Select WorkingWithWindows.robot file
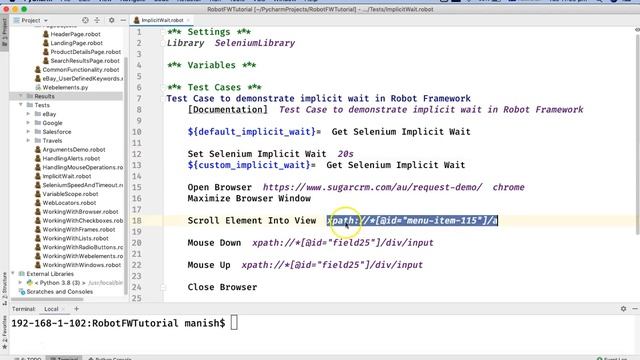Image resolution: width=640 pixels, height=360 pixels. click(82, 265)
